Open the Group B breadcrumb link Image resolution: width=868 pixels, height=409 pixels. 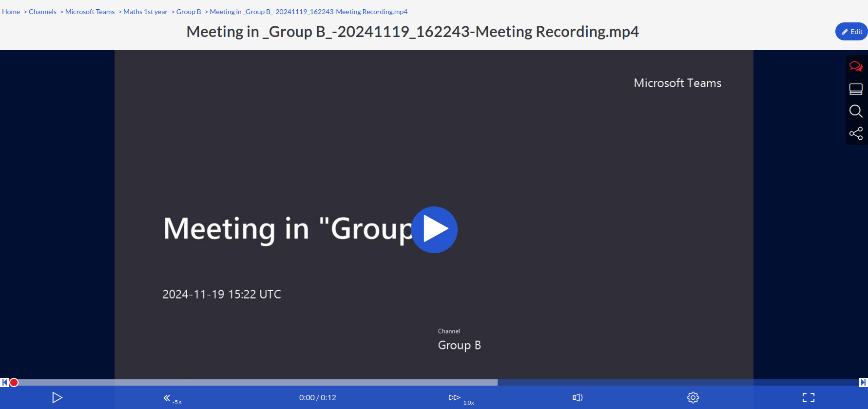189,12
